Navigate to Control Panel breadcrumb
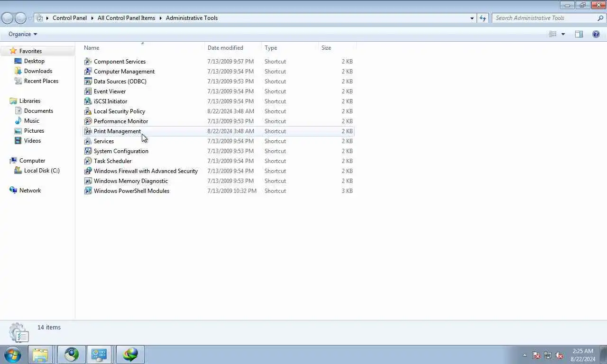607x364 pixels. pos(70,18)
